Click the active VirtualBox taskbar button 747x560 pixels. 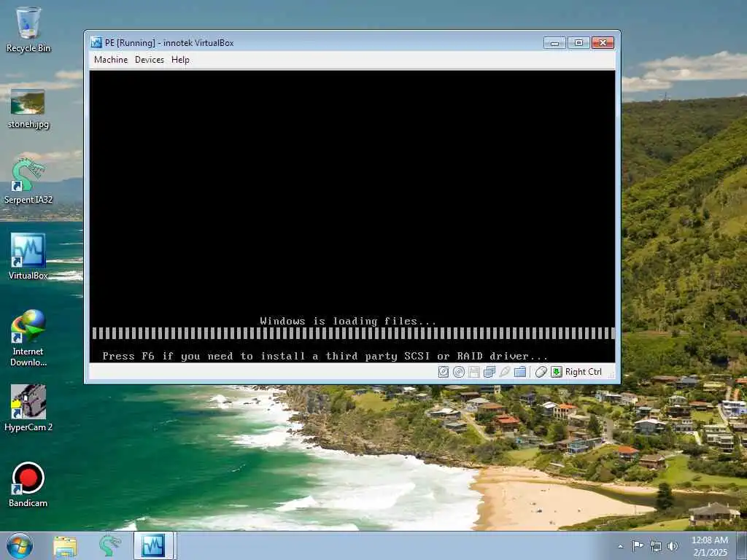pyautogui.click(x=155, y=545)
